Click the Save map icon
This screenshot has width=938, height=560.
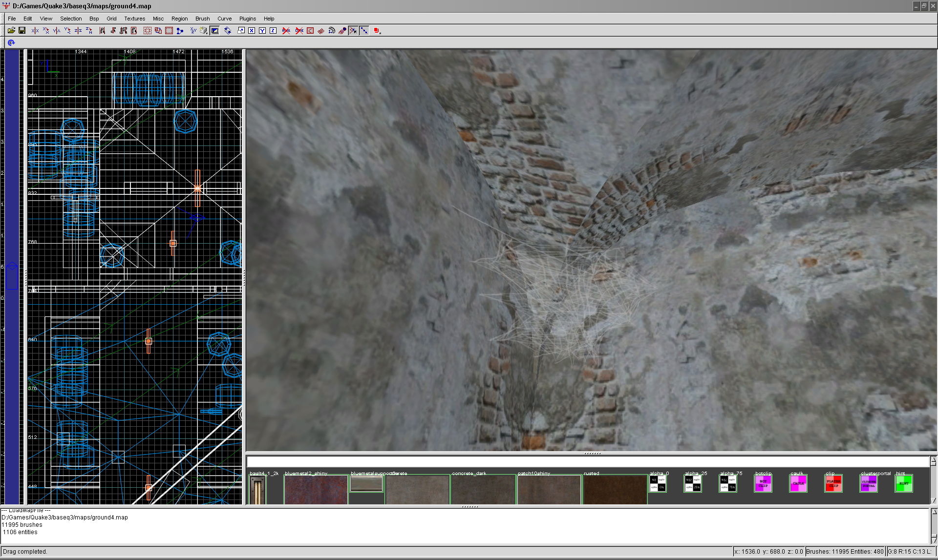(22, 30)
